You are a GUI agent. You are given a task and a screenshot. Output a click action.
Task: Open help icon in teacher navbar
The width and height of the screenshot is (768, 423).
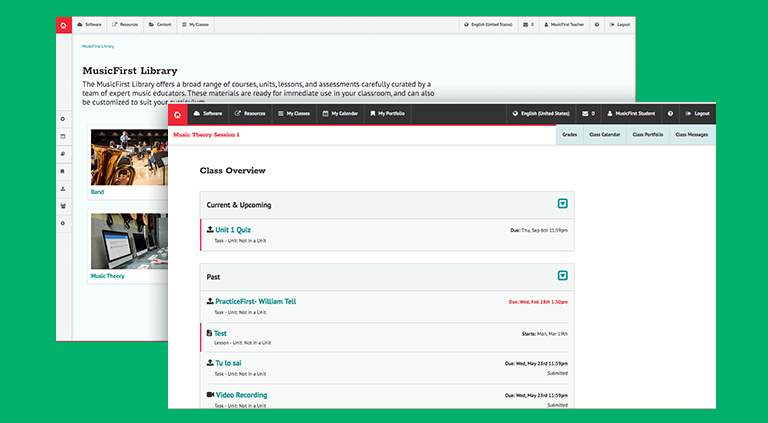[597, 24]
